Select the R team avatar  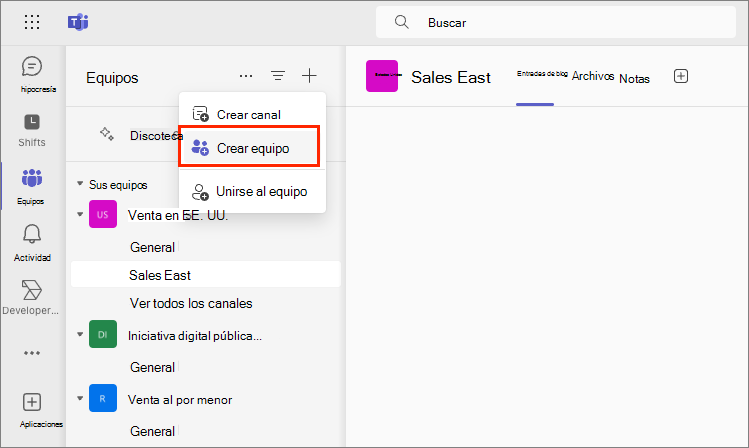pos(103,398)
